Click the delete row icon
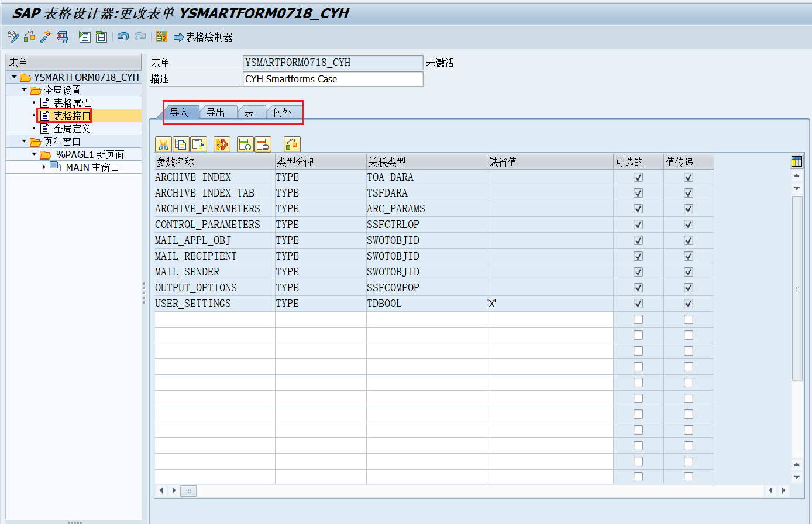812x524 pixels. [x=263, y=144]
